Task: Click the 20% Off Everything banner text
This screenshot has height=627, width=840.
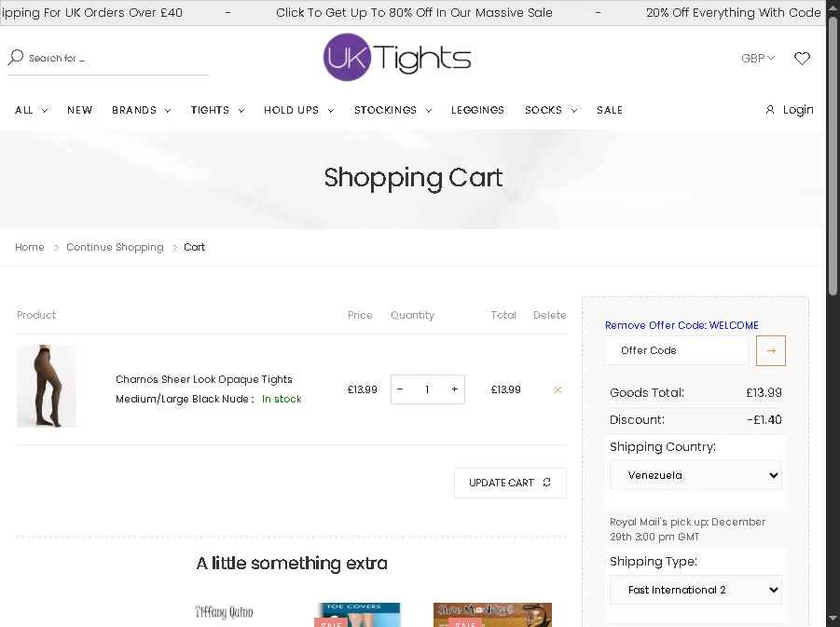Action: click(x=734, y=12)
